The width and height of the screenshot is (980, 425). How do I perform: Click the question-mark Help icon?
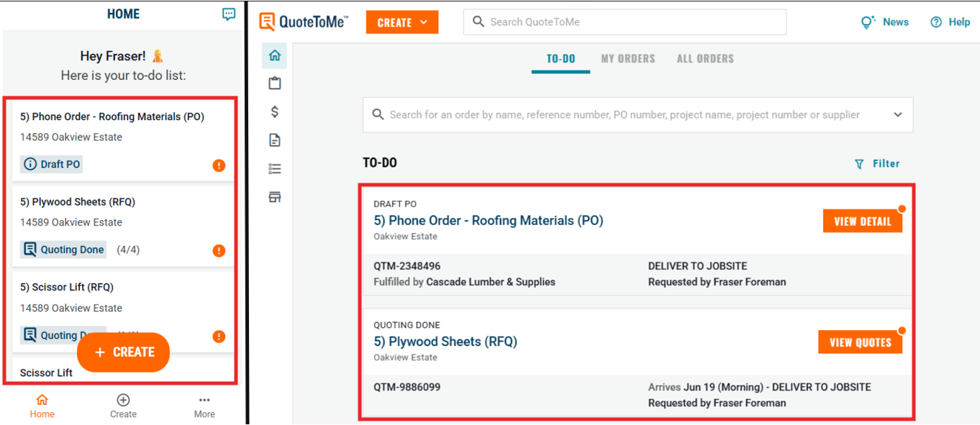pyautogui.click(x=936, y=22)
